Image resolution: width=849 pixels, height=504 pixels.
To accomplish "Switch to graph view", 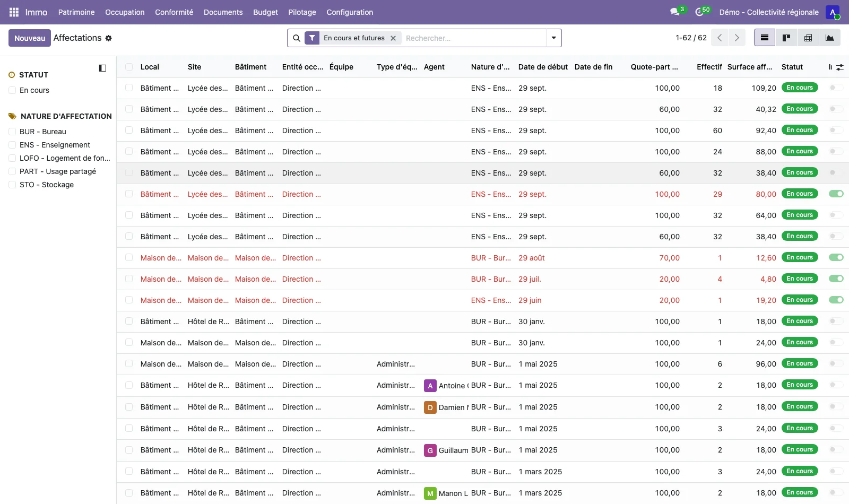I will (830, 38).
